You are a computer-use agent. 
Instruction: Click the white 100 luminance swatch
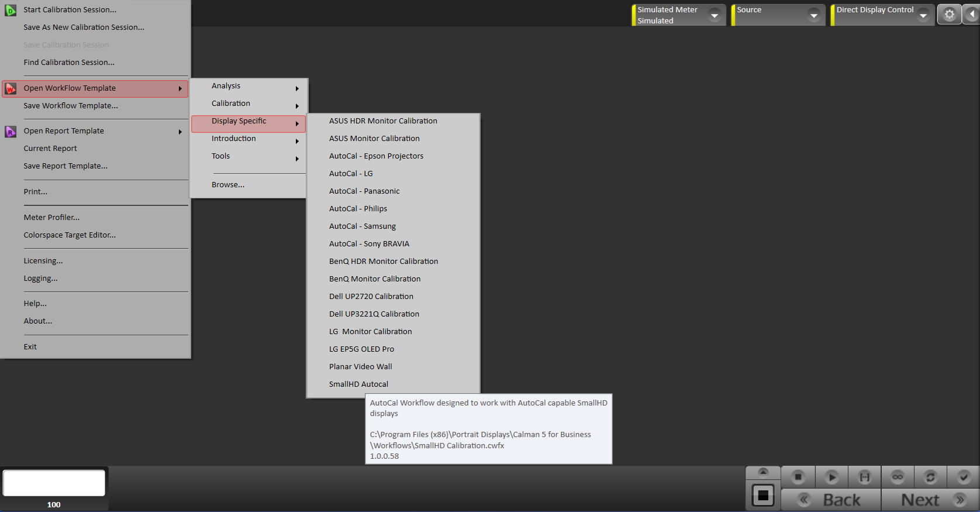pos(54,483)
